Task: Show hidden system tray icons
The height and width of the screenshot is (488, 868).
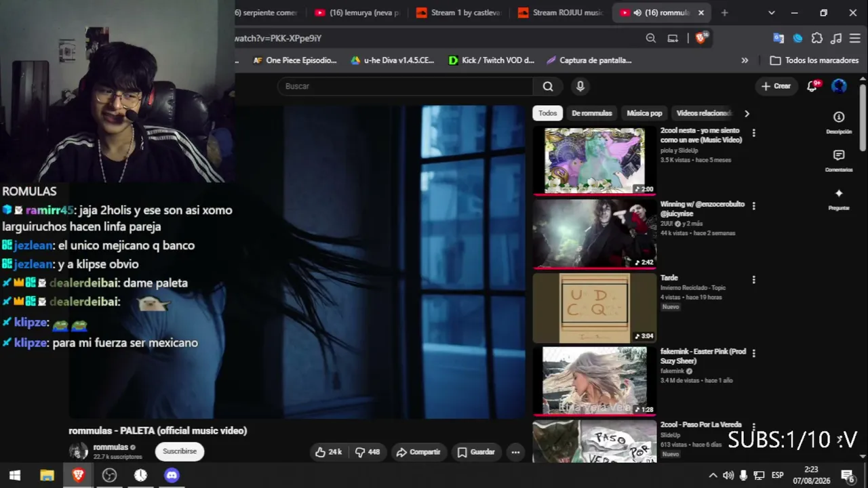Action: pyautogui.click(x=713, y=475)
